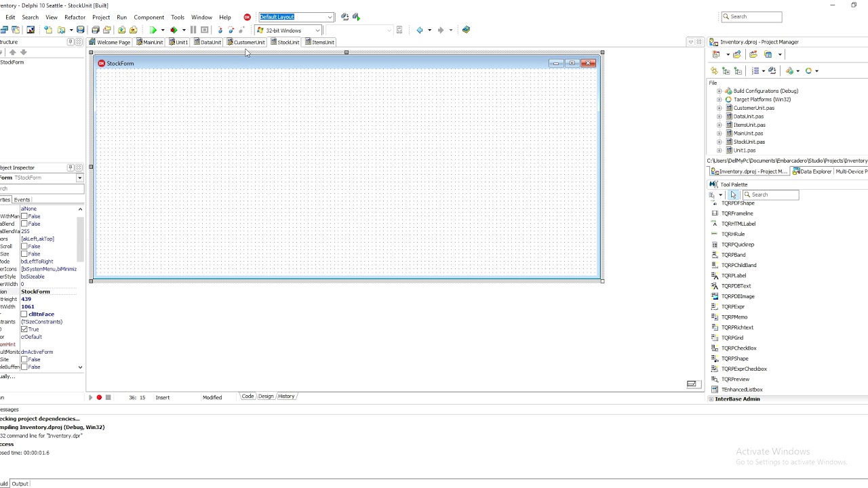Click the Back navigation arrow icon
This screenshot has width=868, height=488.
pyautogui.click(x=420, y=30)
